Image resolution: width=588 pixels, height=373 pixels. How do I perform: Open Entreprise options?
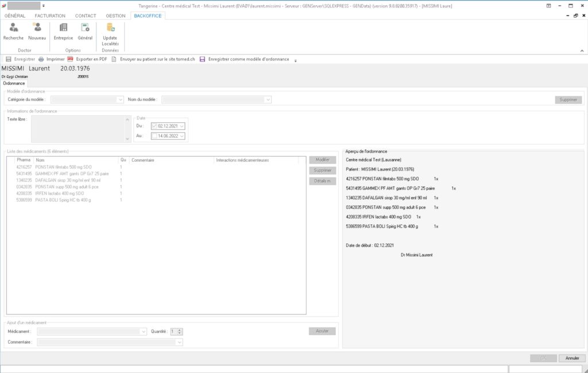(x=63, y=31)
